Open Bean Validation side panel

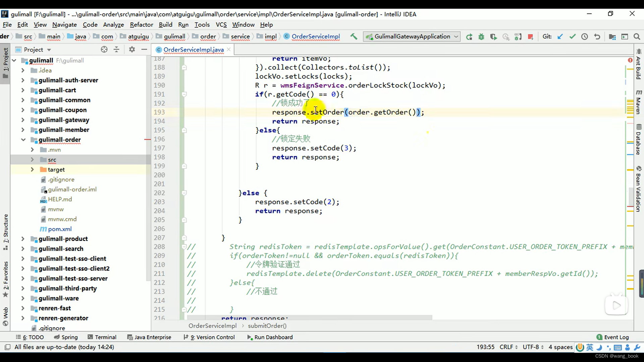pyautogui.click(x=639, y=189)
